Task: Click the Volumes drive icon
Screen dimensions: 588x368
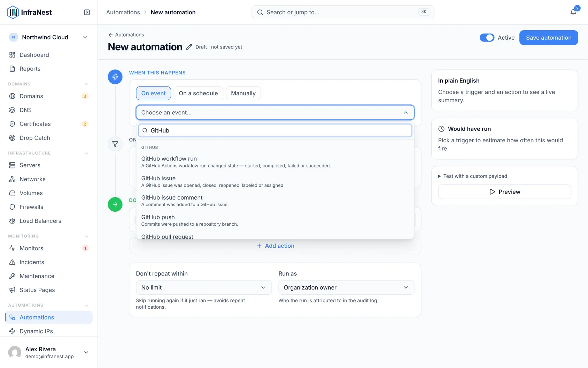Action: 12,193
